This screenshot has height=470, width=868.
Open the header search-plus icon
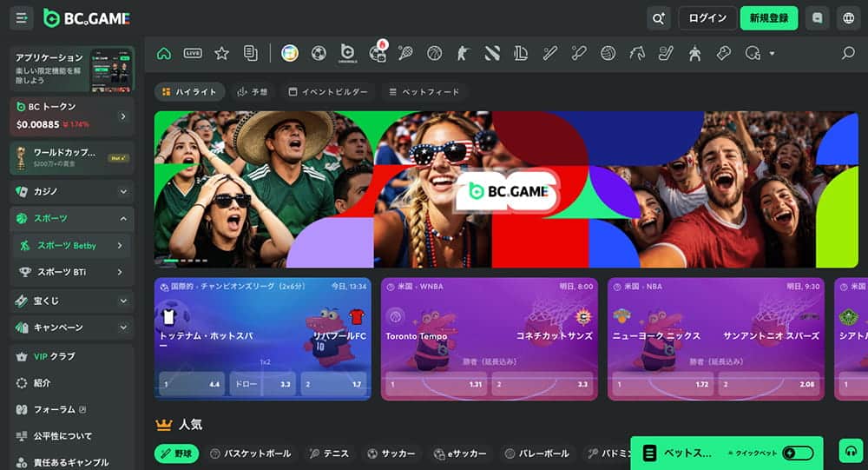click(658, 18)
